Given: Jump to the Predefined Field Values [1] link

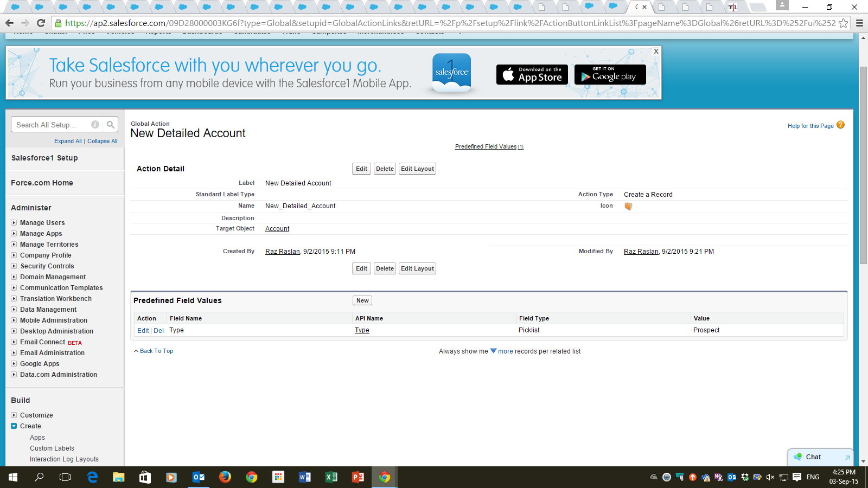Looking at the screenshot, I should (489, 147).
